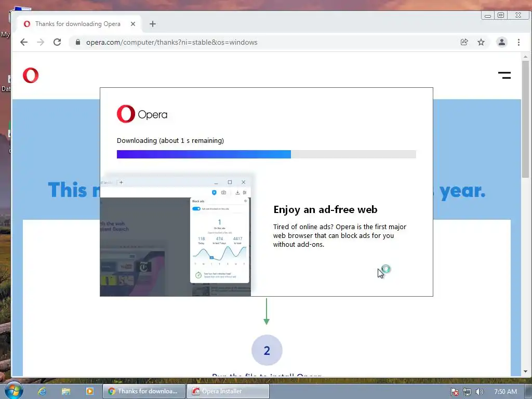Click the 7:50 AM clock
Screen dimensions: 532x399
click(x=505, y=392)
